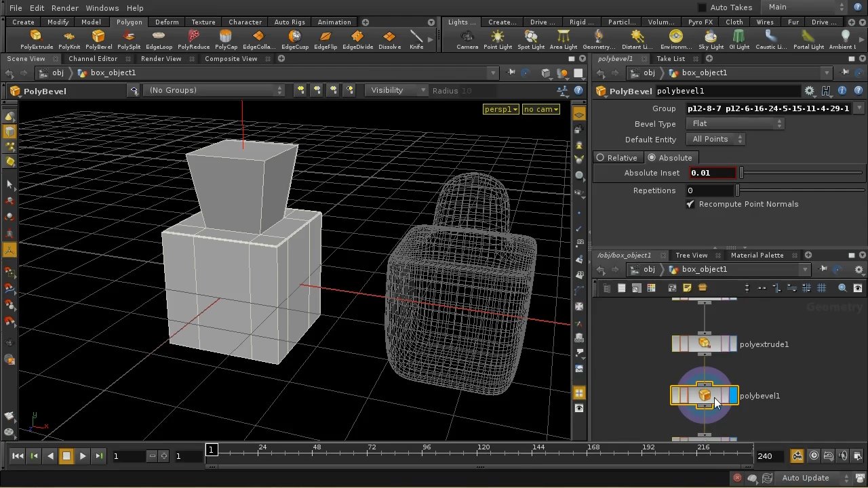868x488 pixels.
Task: Add a Camera from the lights shelf
Action: [467, 40]
